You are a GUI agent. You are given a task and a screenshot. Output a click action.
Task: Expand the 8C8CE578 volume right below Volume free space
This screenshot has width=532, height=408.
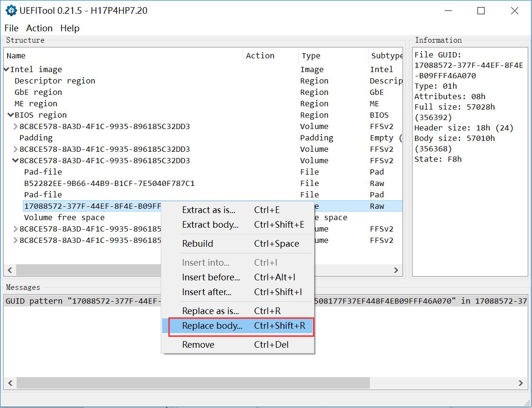point(15,229)
